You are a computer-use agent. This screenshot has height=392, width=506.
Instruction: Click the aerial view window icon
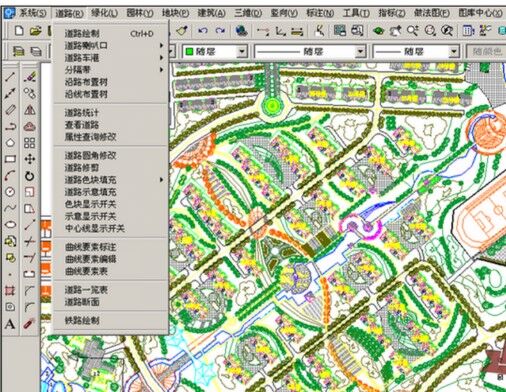[340, 31]
